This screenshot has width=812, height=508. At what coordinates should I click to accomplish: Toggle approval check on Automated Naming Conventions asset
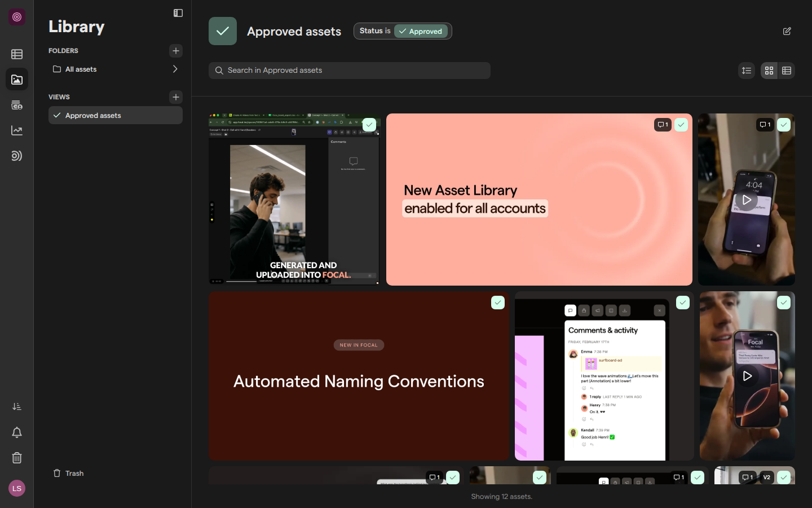tap(498, 303)
